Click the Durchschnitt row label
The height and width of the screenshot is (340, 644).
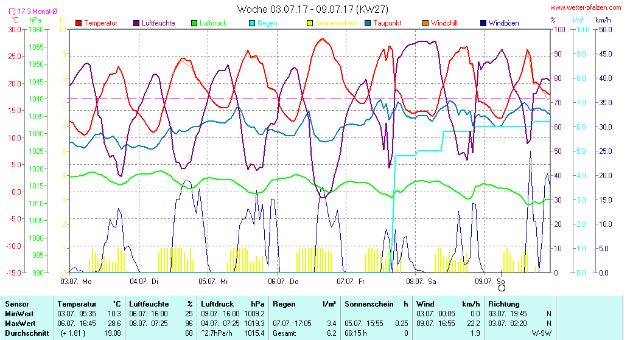pos(27,333)
